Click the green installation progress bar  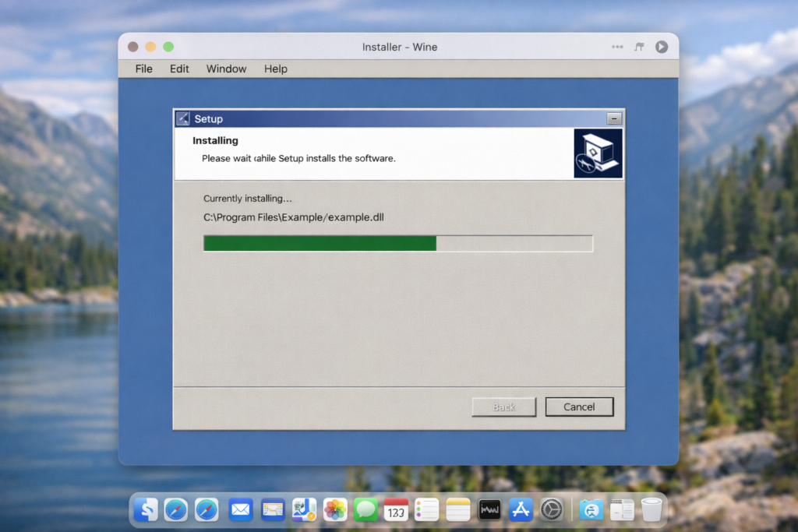click(x=320, y=243)
